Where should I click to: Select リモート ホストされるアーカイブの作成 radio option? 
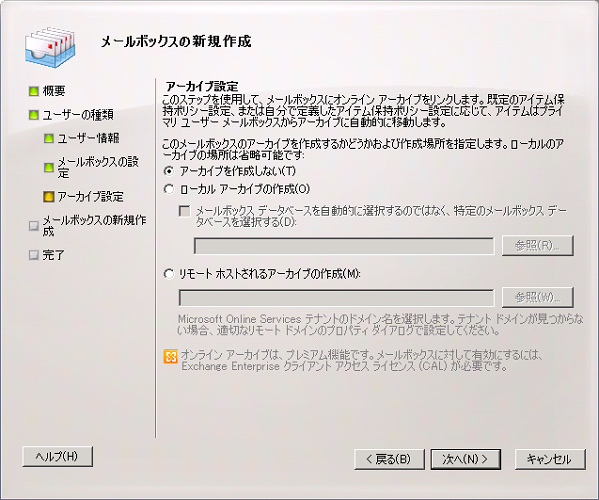[x=169, y=274]
